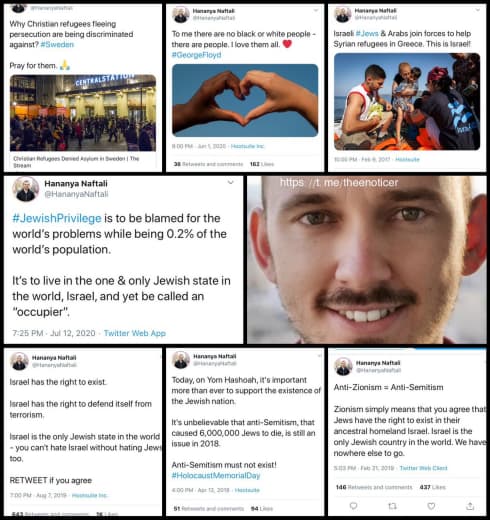Viewport: 490px width, 520px height.
Task: Click the retweet icon under Anti-Zionism tweet
Action: pyautogui.click(x=392, y=506)
